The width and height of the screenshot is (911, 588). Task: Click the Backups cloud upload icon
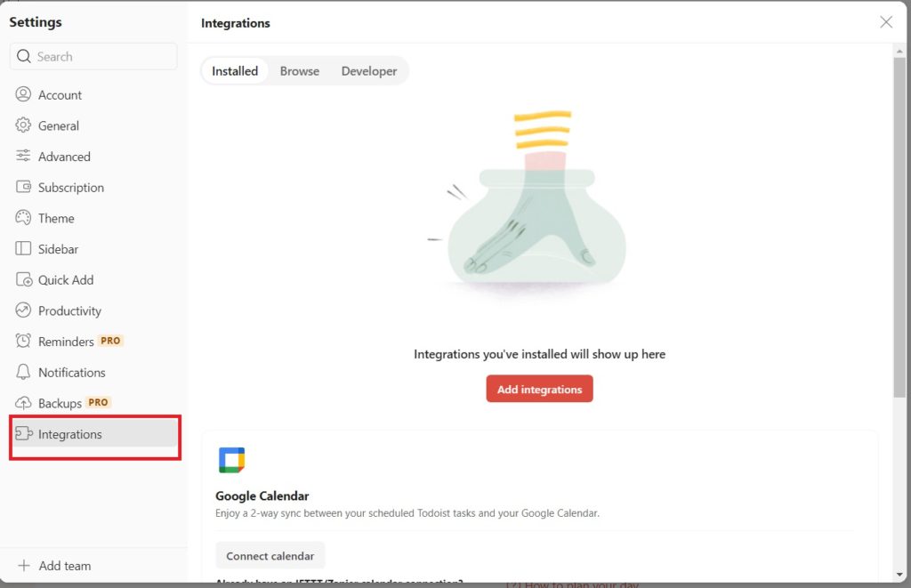point(23,403)
